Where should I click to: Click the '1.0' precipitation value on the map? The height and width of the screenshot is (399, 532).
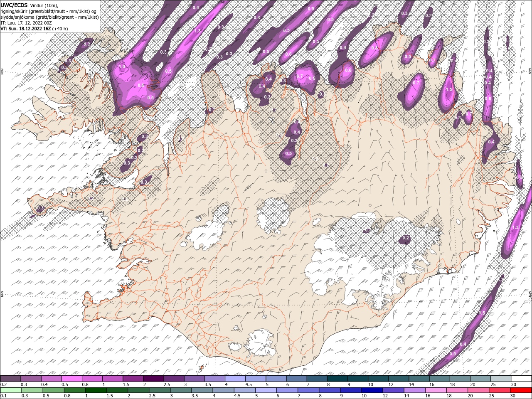pos(122,66)
